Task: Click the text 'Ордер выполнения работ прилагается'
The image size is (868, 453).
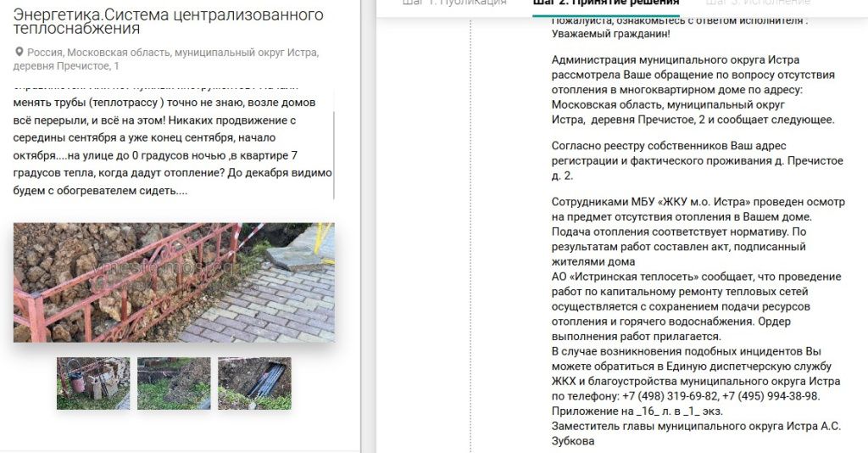Action: pyautogui.click(x=671, y=329)
